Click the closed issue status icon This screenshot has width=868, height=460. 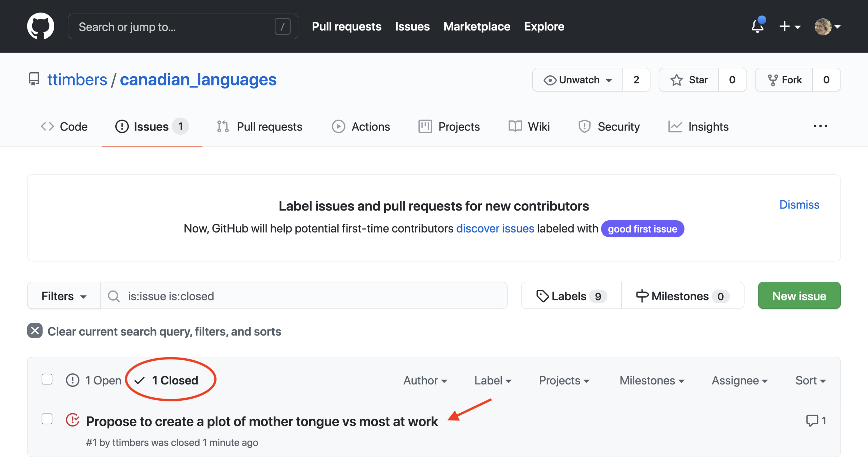[73, 420]
